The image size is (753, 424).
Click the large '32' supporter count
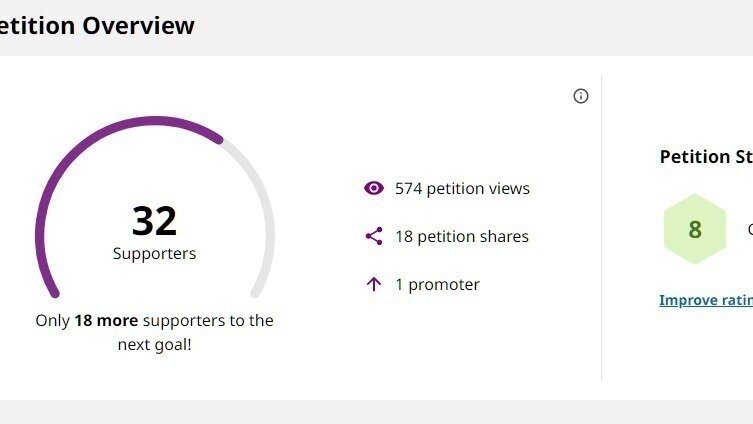click(x=154, y=220)
